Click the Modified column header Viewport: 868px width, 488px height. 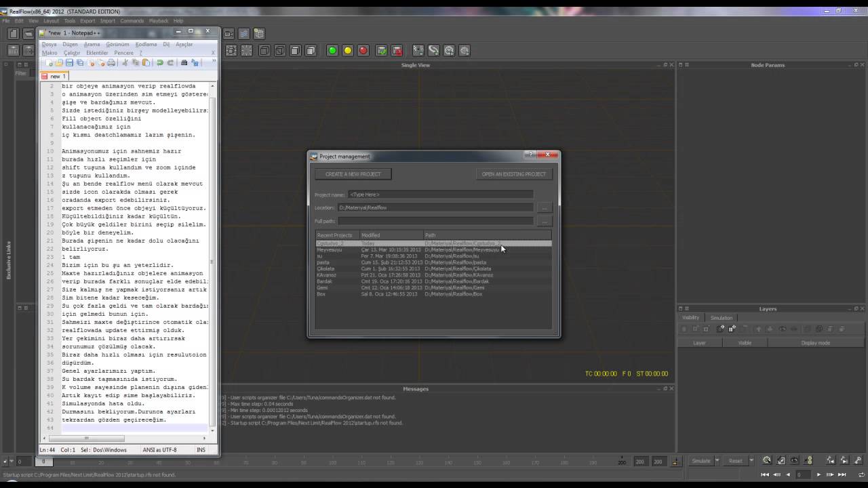(391, 235)
